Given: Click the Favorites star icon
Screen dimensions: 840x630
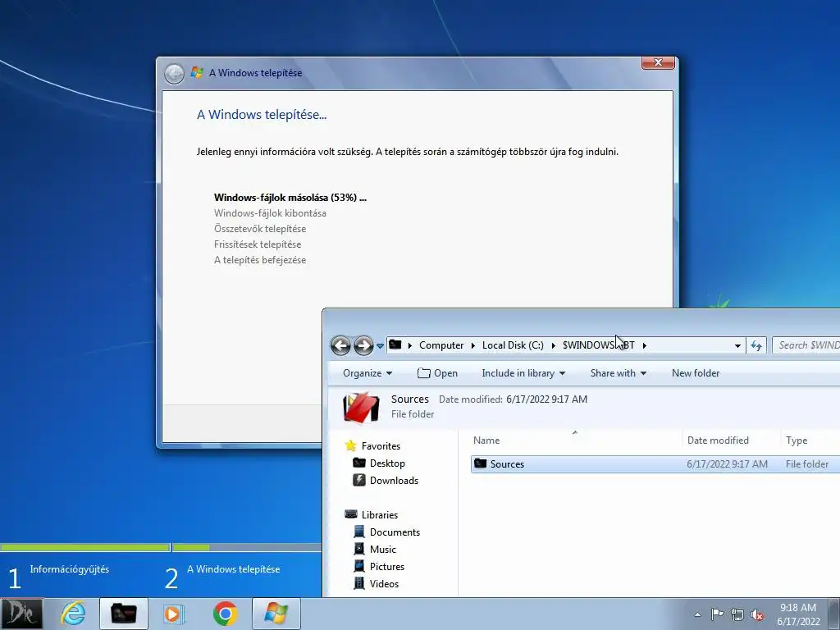Looking at the screenshot, I should tap(351, 445).
